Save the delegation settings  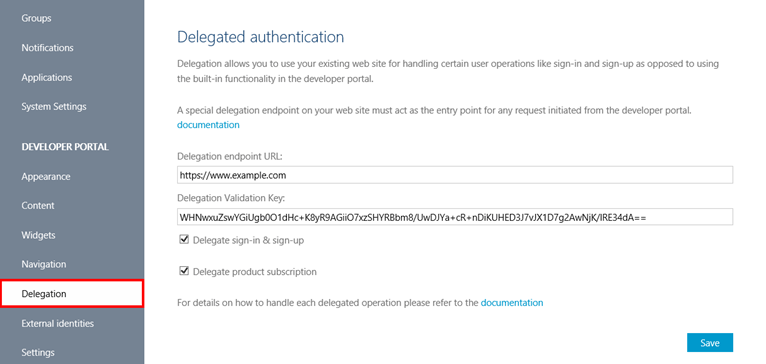pyautogui.click(x=710, y=343)
